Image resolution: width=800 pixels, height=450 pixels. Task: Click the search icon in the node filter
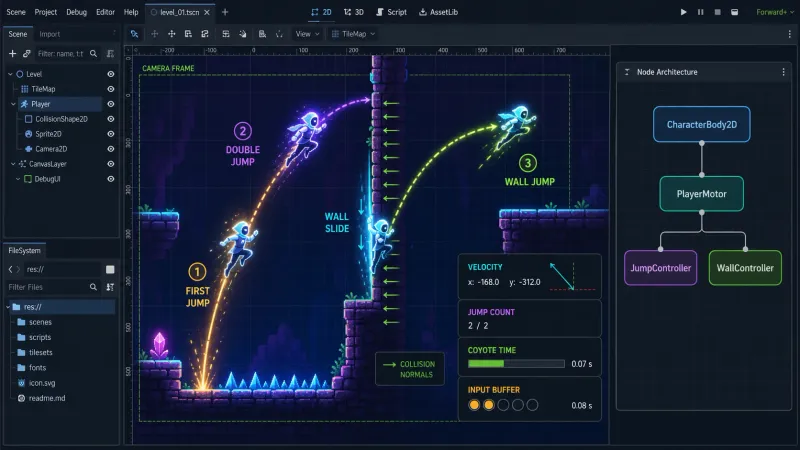93,54
